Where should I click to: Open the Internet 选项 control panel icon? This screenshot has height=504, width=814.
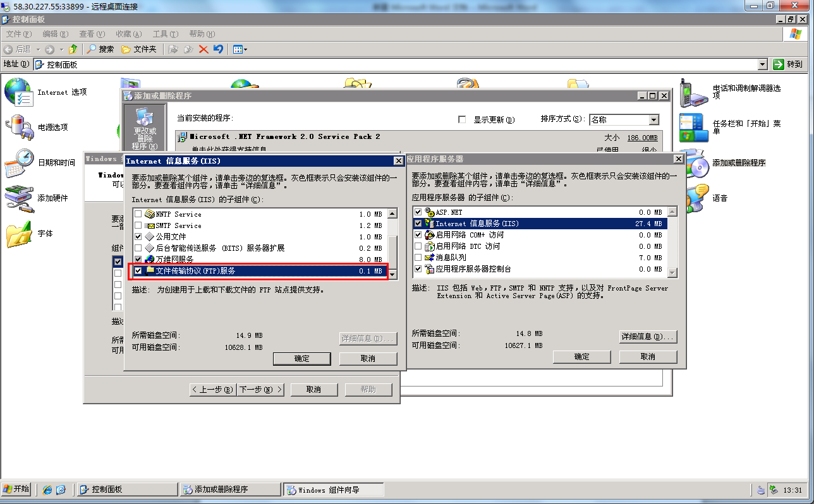(18, 92)
